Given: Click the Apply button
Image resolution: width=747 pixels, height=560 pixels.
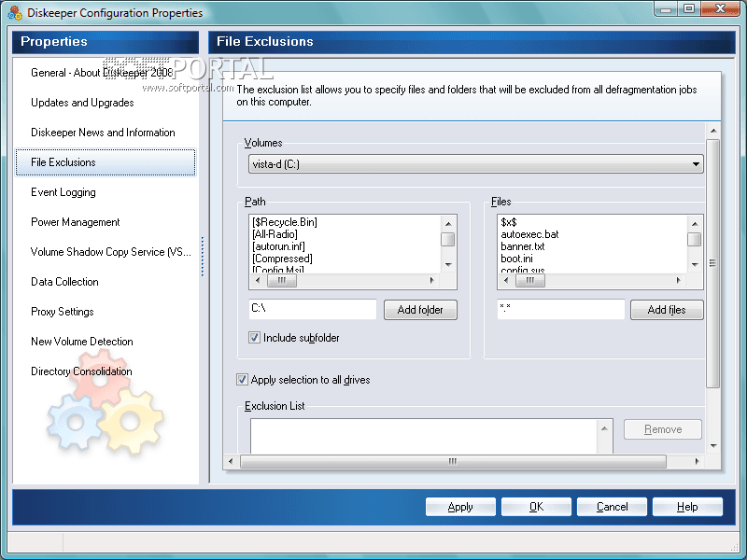Looking at the screenshot, I should point(460,507).
